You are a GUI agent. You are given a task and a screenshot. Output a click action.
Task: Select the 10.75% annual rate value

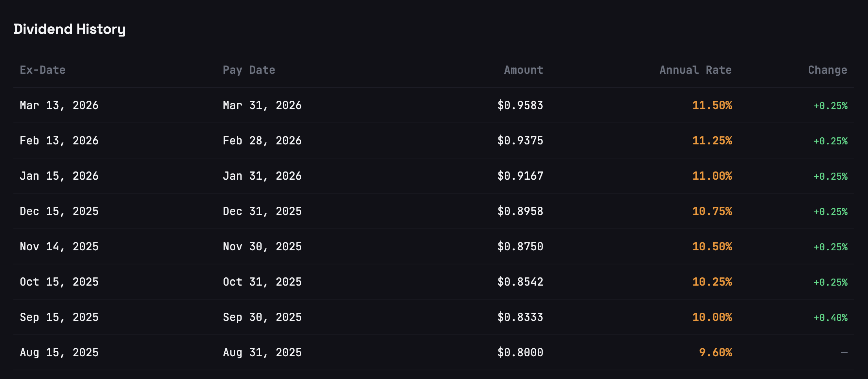[712, 211]
